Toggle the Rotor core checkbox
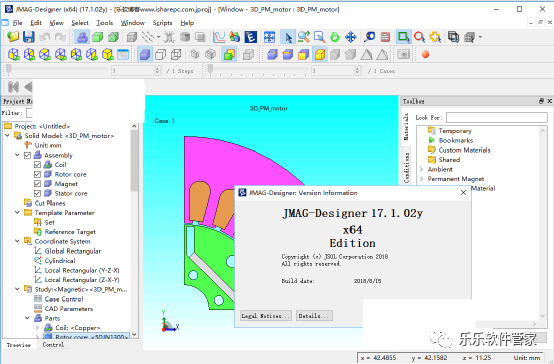Viewport: 554px width, 364px height. (x=37, y=174)
